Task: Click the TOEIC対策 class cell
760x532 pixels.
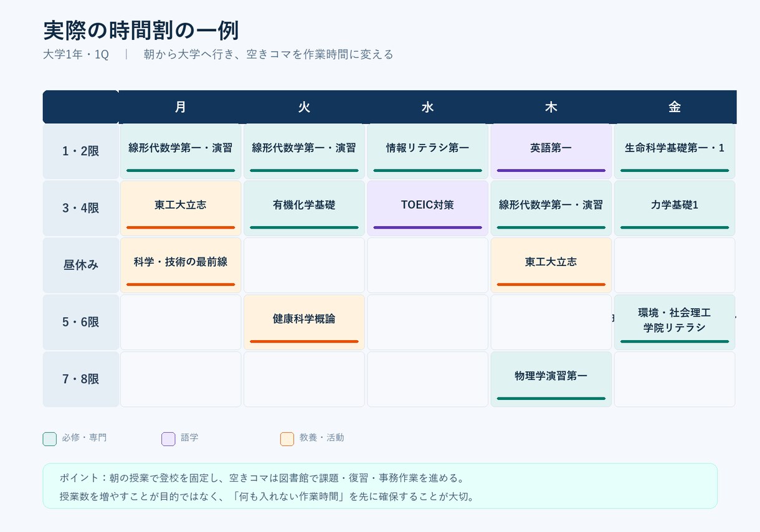Action: 427,208
